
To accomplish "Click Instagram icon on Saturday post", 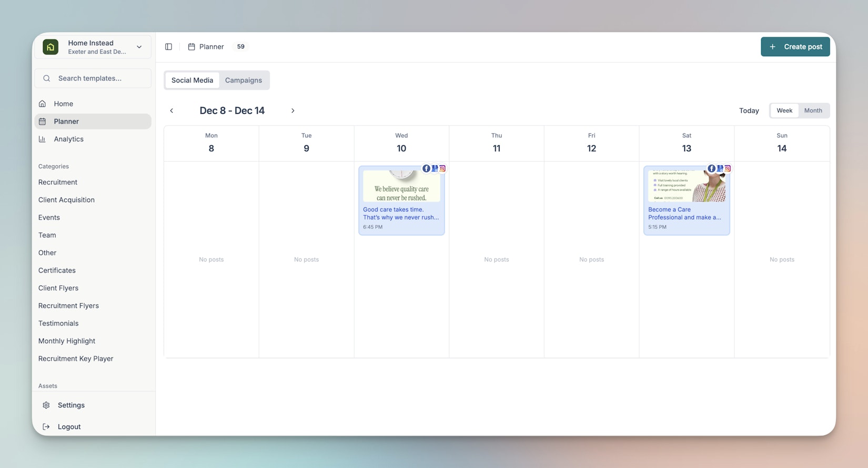I will click(728, 168).
